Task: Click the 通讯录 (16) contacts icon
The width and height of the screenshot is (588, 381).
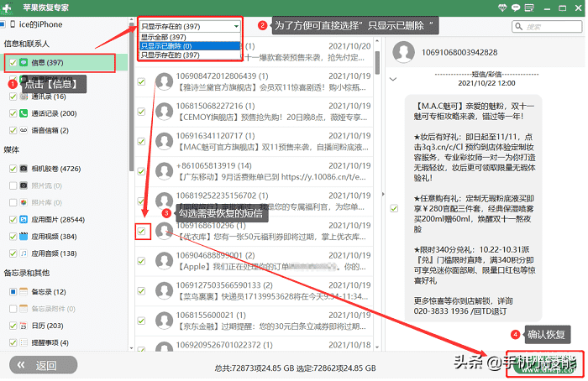Action: click(24, 97)
